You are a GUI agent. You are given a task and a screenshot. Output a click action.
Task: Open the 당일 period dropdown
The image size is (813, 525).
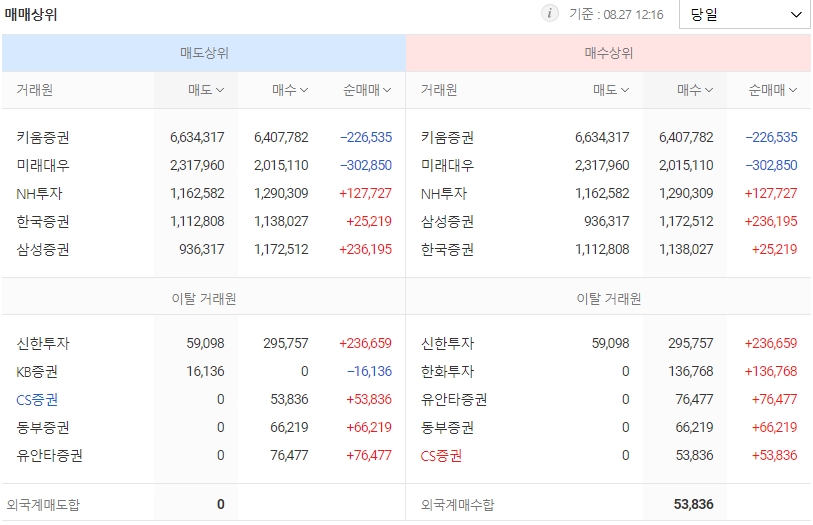pos(745,15)
